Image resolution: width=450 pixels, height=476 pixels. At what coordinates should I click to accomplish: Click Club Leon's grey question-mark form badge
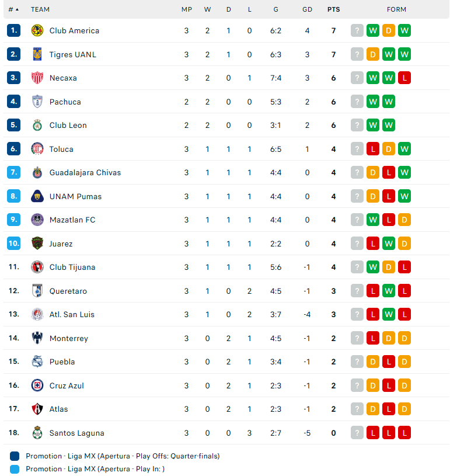(357, 125)
